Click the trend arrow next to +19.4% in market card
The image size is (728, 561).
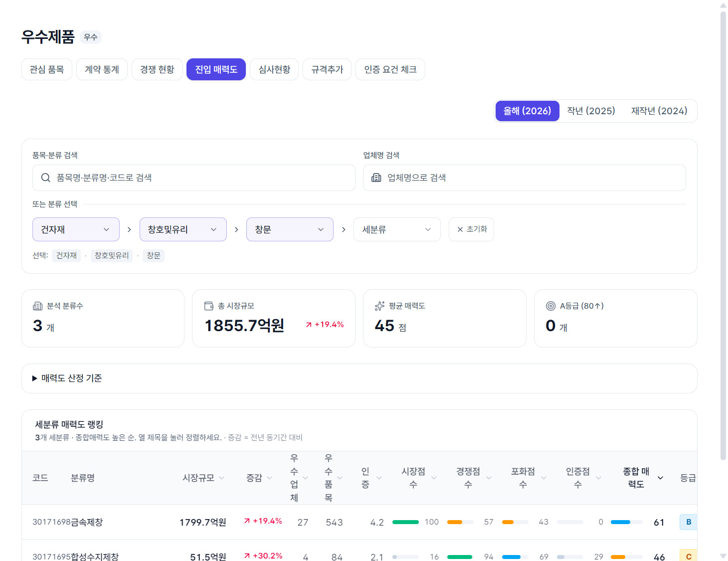309,325
